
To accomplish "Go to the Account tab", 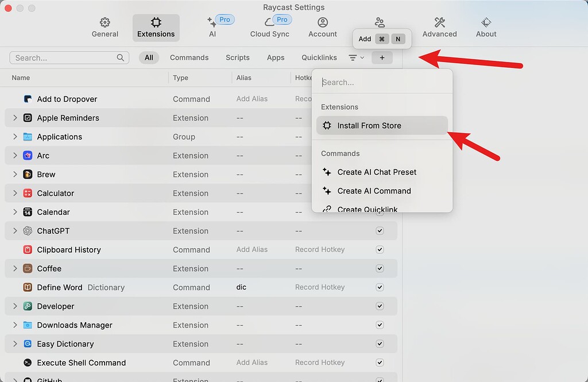I will (323, 28).
